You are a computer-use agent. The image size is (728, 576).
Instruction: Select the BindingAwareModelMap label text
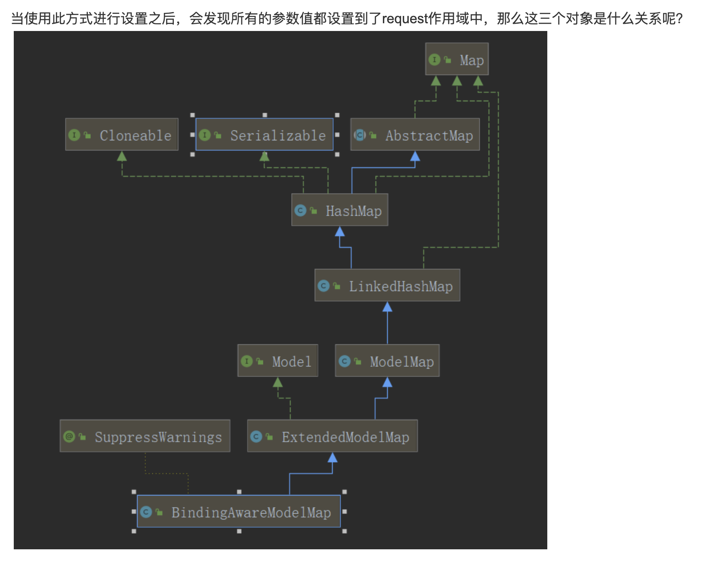point(251,512)
